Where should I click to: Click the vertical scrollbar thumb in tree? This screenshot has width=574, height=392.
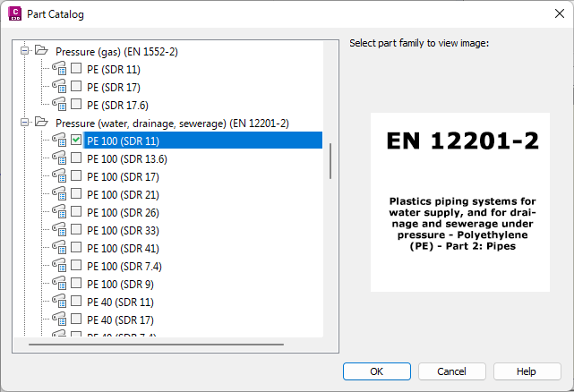click(x=330, y=161)
